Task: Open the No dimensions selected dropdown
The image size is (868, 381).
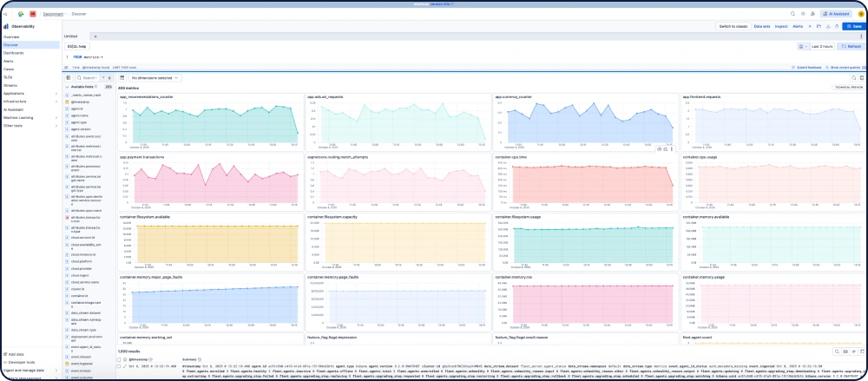Action: [155, 78]
